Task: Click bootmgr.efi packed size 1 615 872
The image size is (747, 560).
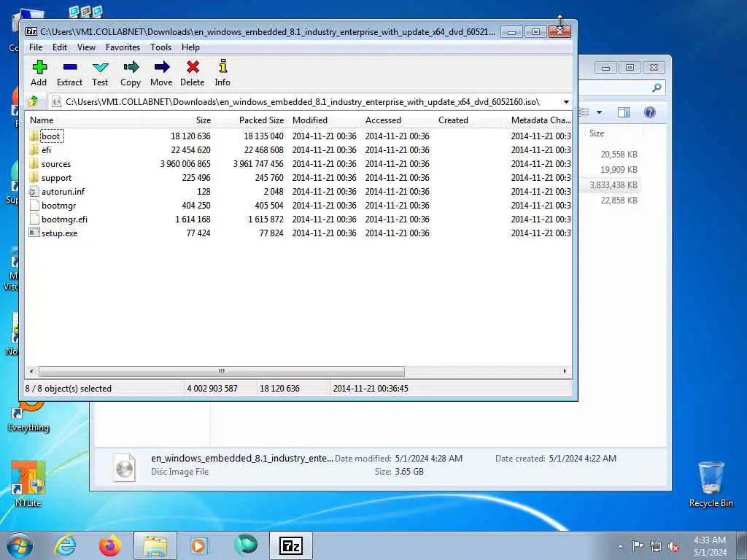Action: tap(266, 219)
